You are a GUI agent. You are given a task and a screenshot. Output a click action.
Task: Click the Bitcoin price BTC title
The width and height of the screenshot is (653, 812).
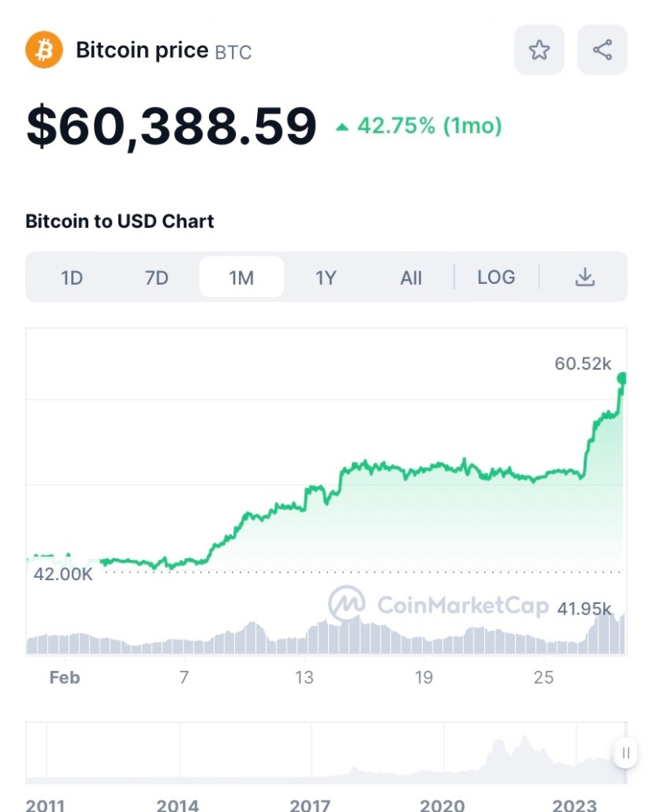pyautogui.click(x=163, y=51)
